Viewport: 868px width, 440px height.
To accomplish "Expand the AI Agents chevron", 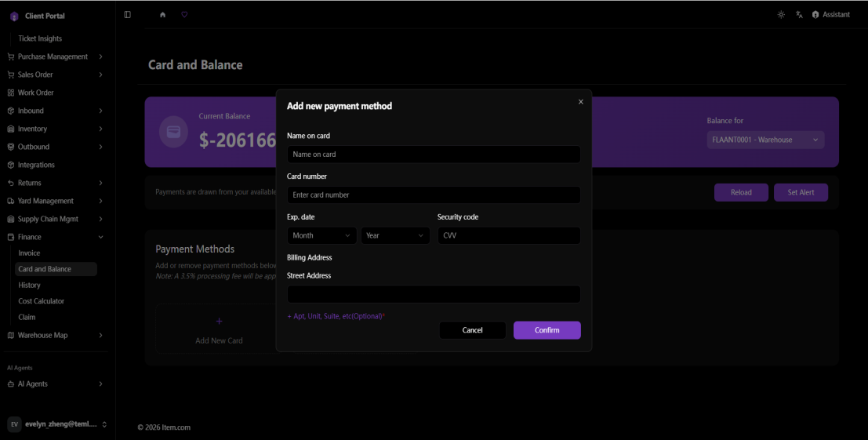I will (x=100, y=384).
